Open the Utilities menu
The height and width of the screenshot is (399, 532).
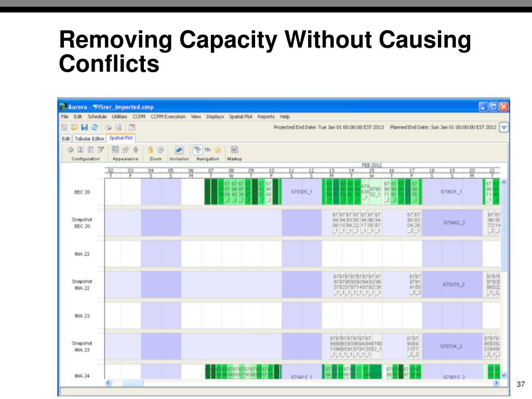tap(119, 117)
